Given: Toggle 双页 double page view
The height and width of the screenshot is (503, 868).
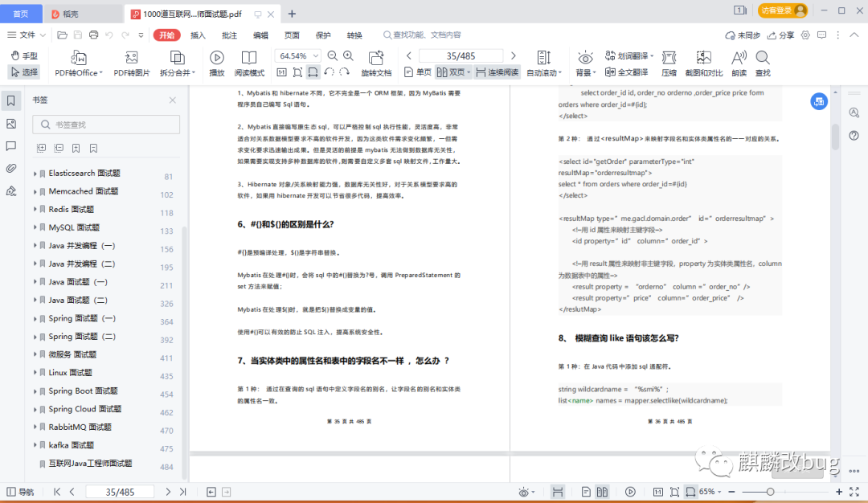Looking at the screenshot, I should click(452, 72).
